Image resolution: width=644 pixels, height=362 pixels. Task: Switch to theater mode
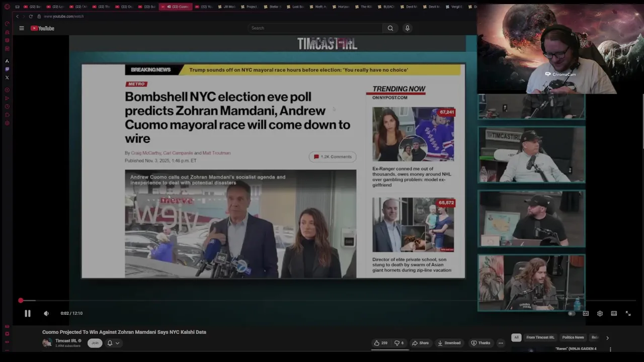[x=614, y=313]
